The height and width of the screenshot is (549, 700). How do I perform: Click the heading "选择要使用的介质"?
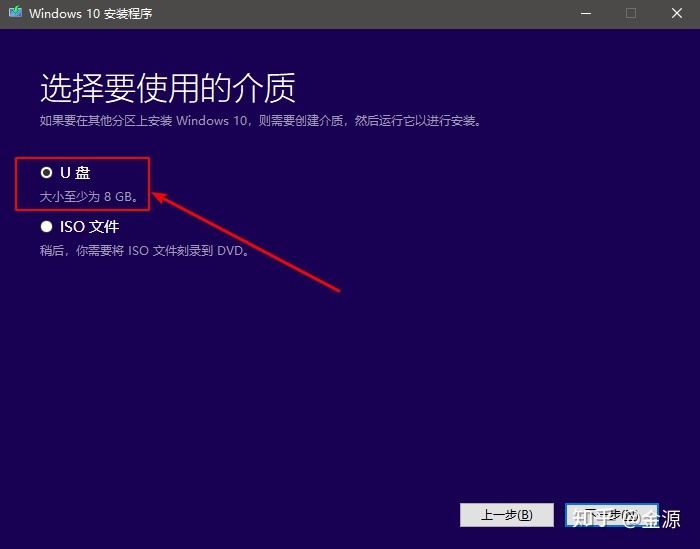167,88
